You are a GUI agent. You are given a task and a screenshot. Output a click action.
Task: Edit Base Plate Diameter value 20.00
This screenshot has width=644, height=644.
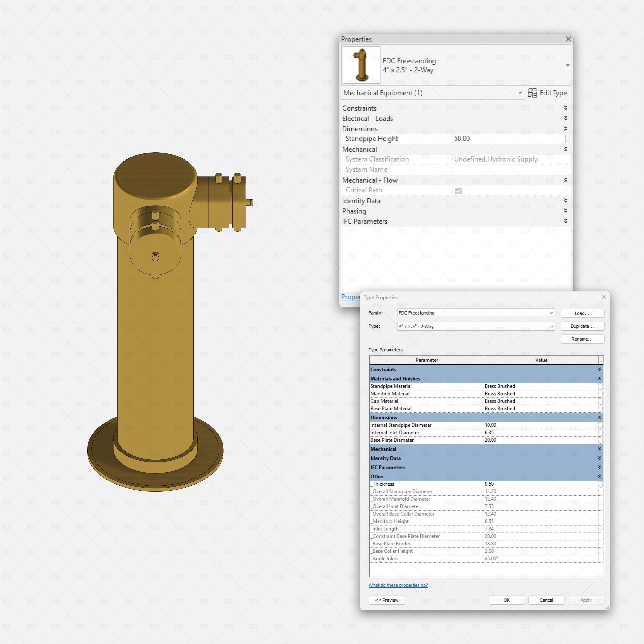point(541,440)
